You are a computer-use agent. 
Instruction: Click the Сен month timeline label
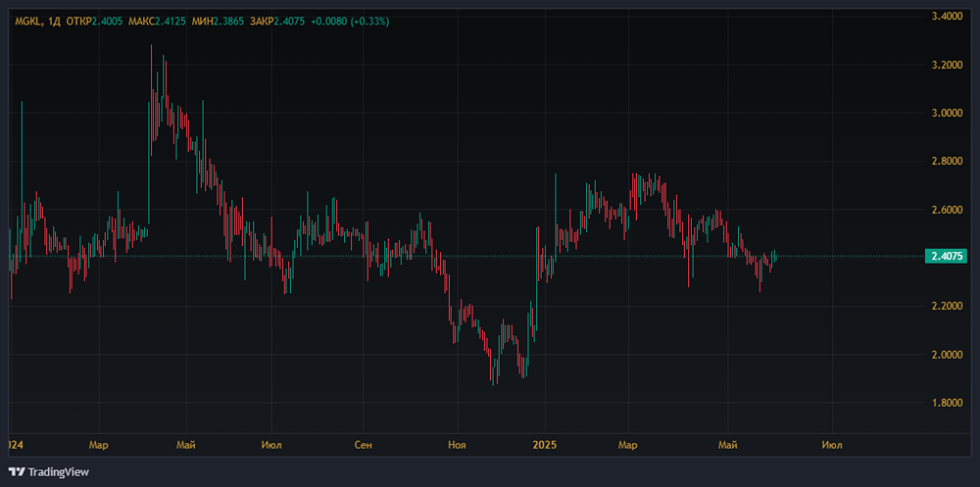(x=363, y=445)
